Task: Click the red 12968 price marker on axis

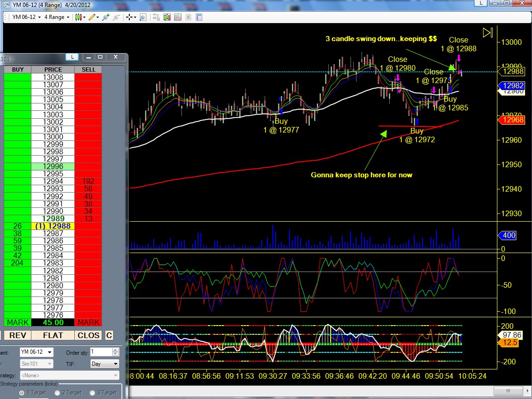Action: click(511, 120)
